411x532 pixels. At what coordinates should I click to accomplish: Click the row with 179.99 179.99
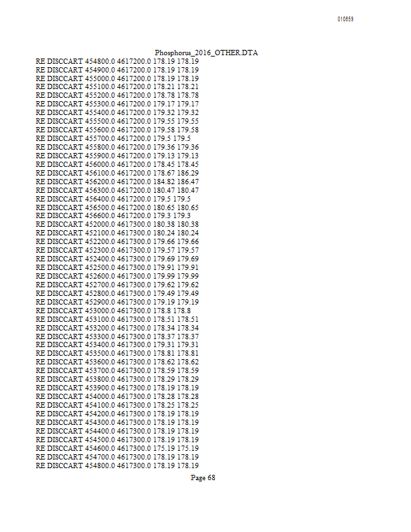click(117, 276)
